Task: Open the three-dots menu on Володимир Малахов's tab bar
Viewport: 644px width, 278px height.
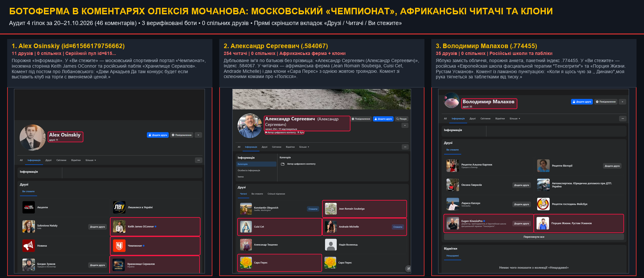Action: coord(623,119)
